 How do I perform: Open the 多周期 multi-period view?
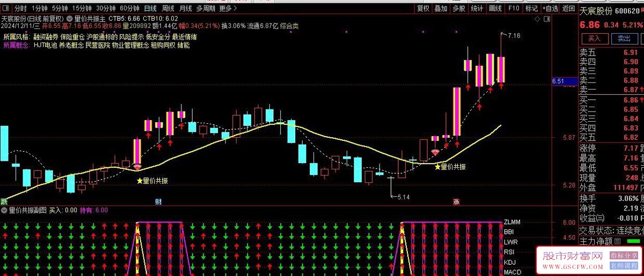click(x=206, y=9)
